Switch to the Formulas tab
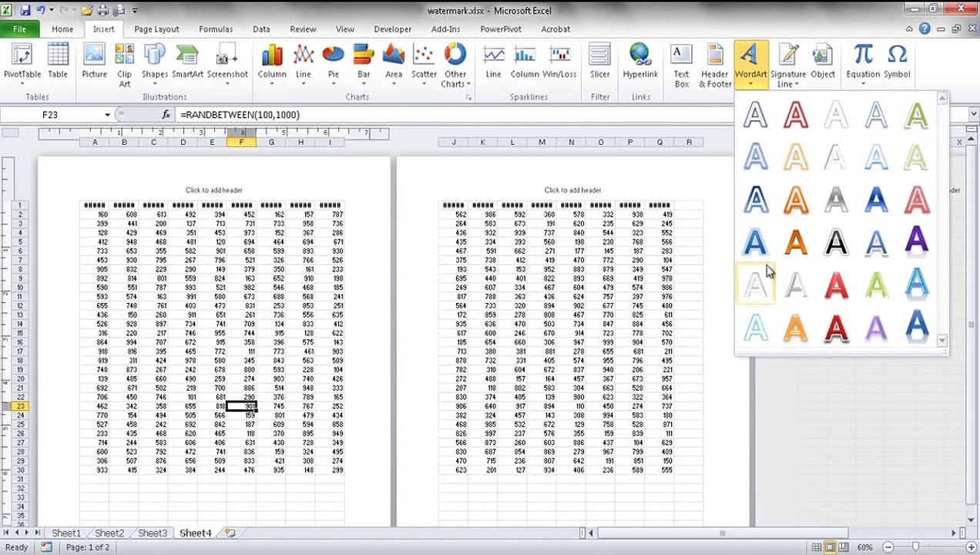This screenshot has width=980, height=555. coord(216,29)
